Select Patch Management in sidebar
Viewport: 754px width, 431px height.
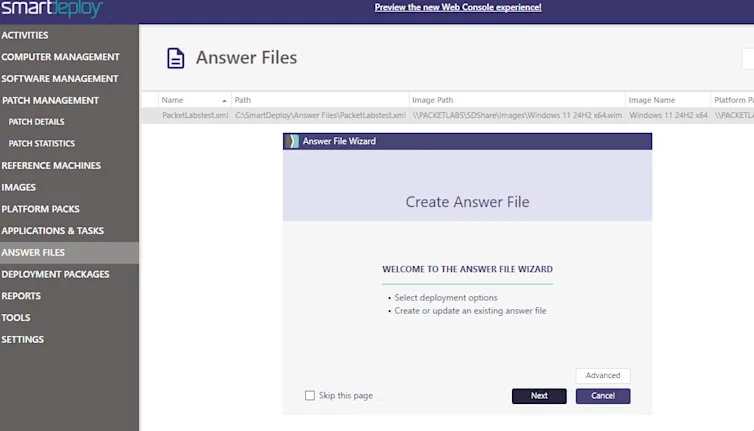point(50,101)
